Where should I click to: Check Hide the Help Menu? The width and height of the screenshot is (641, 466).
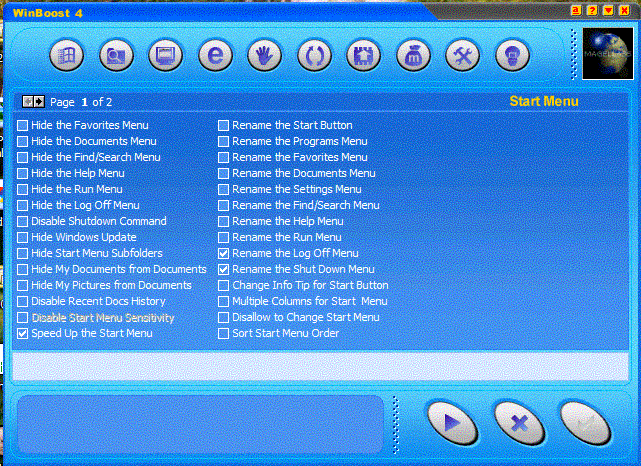22,173
